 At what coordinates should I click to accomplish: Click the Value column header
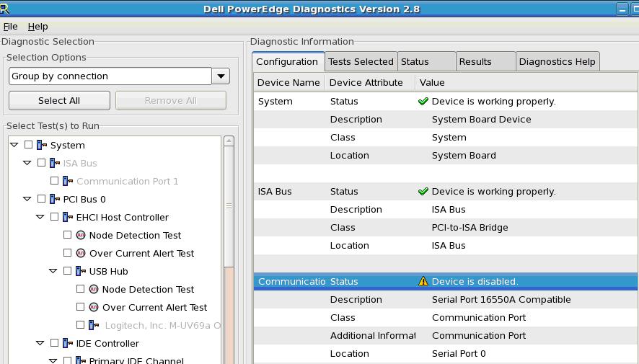pos(526,83)
